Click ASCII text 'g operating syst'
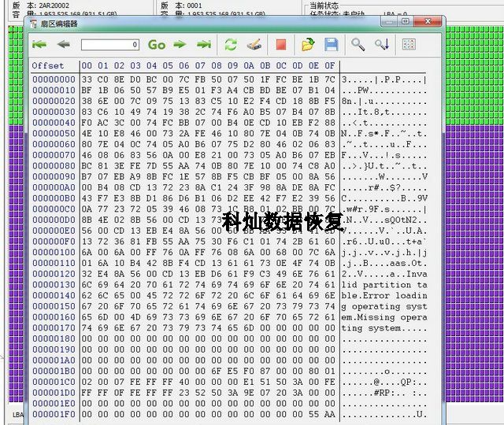504x425 pixels. pyautogui.click(x=384, y=306)
